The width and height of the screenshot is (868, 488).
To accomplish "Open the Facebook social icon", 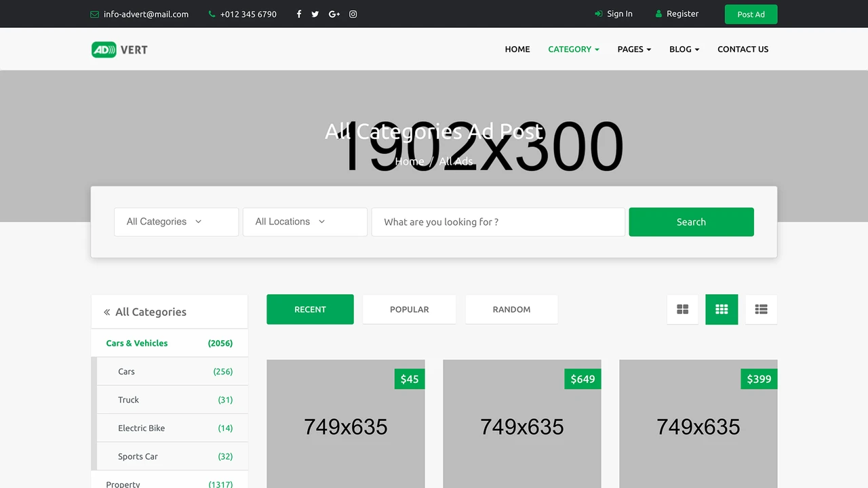I will click(x=299, y=14).
